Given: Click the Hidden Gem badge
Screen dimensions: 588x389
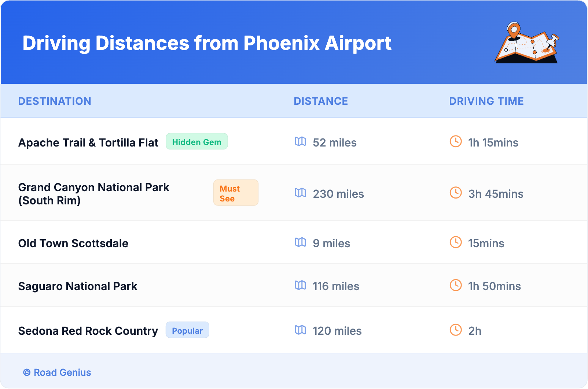Looking at the screenshot, I should [196, 142].
